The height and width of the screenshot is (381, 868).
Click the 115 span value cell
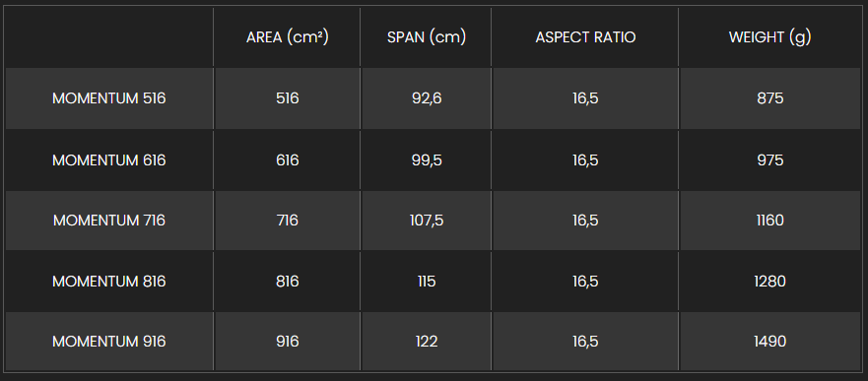click(x=427, y=282)
